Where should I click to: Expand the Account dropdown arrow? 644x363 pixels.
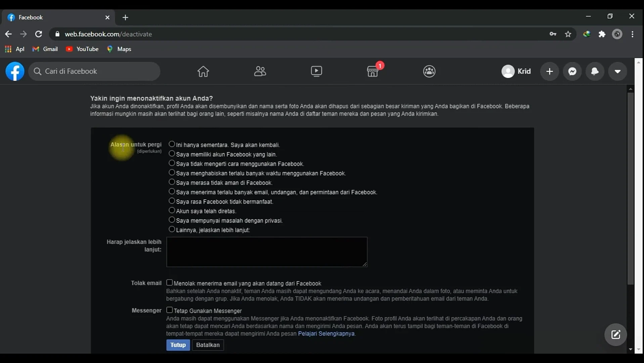(x=617, y=71)
